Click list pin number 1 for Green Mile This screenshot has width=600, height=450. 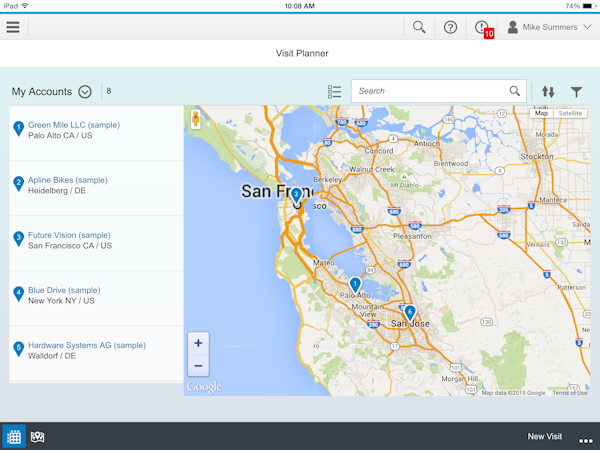pos(18,129)
